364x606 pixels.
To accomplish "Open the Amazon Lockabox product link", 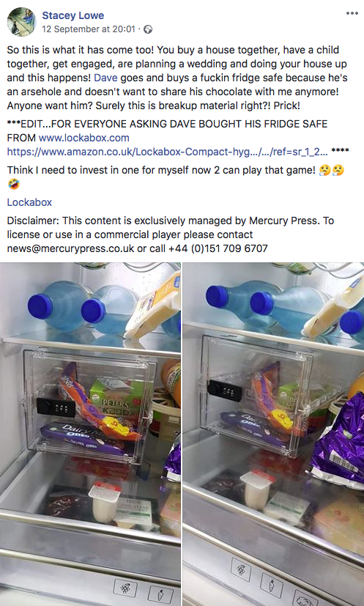I will pyautogui.click(x=167, y=152).
